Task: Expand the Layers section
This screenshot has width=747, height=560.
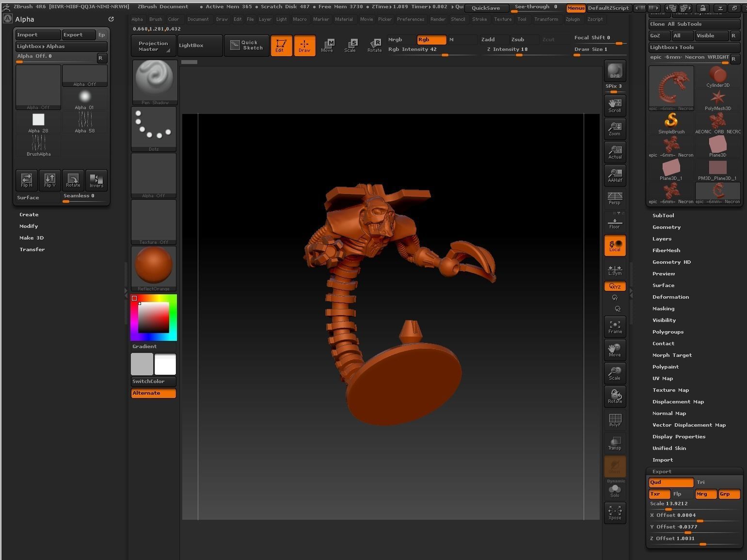Action: (x=662, y=239)
